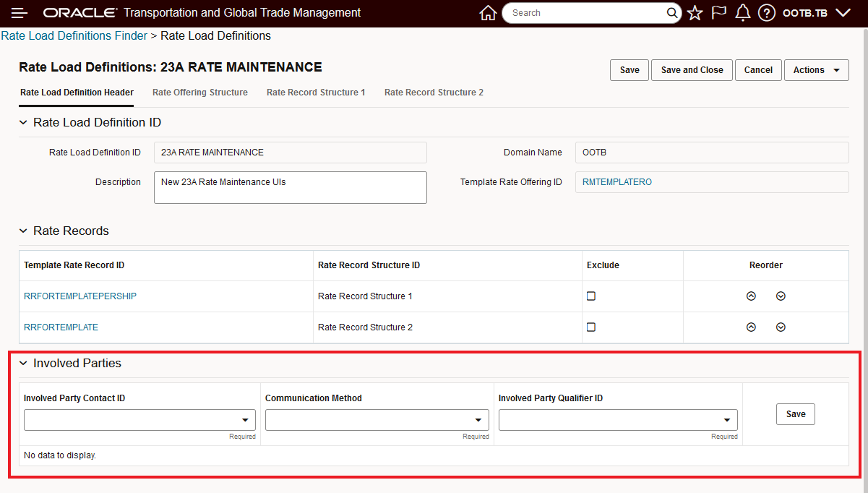Open Favorites star icon

click(x=695, y=13)
